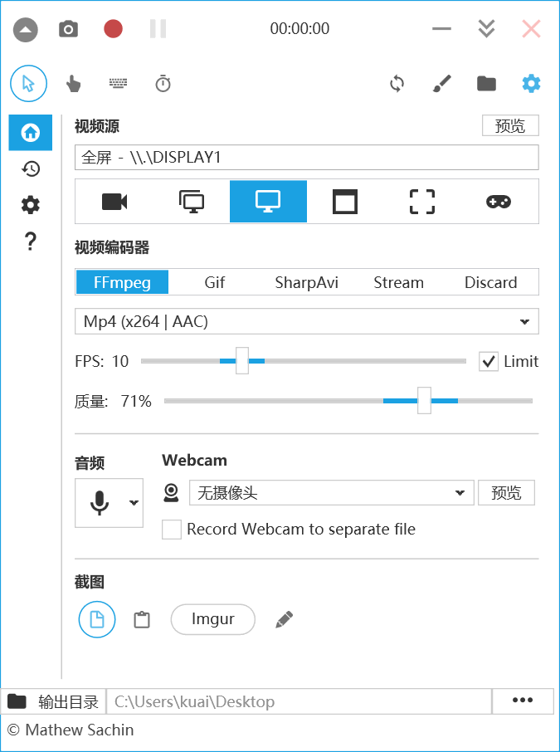Select the multi-screen desktop source icon
560x752 pixels.
[x=192, y=202]
